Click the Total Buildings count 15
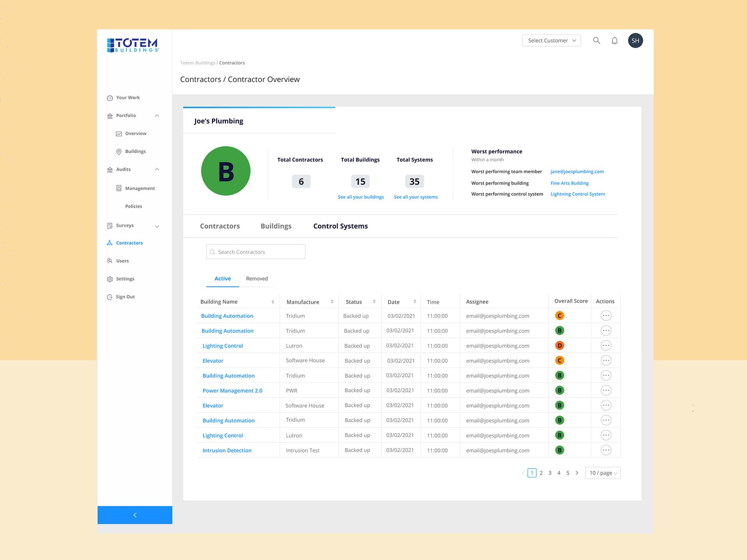 [x=360, y=182]
